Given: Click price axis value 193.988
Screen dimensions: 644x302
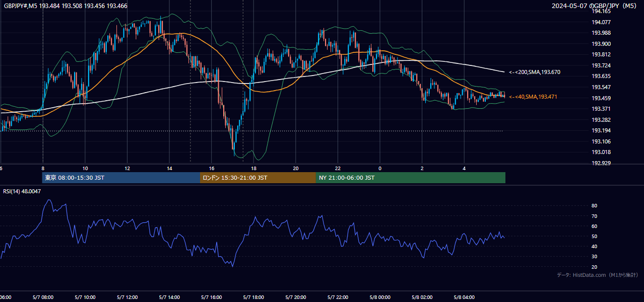Looking at the screenshot, I should (x=601, y=33).
